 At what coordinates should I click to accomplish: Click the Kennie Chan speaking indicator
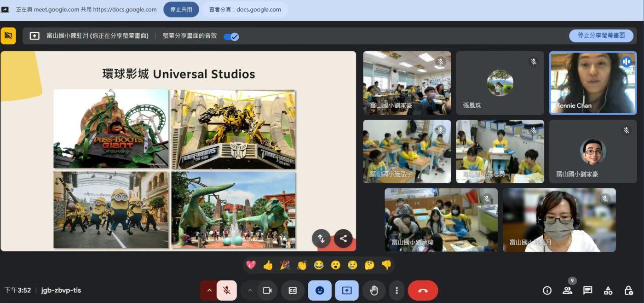[x=626, y=62]
